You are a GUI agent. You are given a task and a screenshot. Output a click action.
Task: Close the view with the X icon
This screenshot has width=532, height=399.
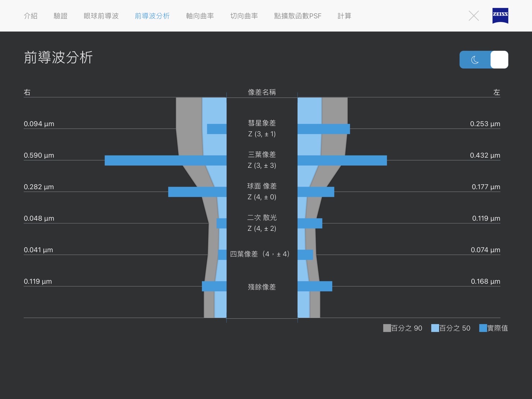coord(474,16)
